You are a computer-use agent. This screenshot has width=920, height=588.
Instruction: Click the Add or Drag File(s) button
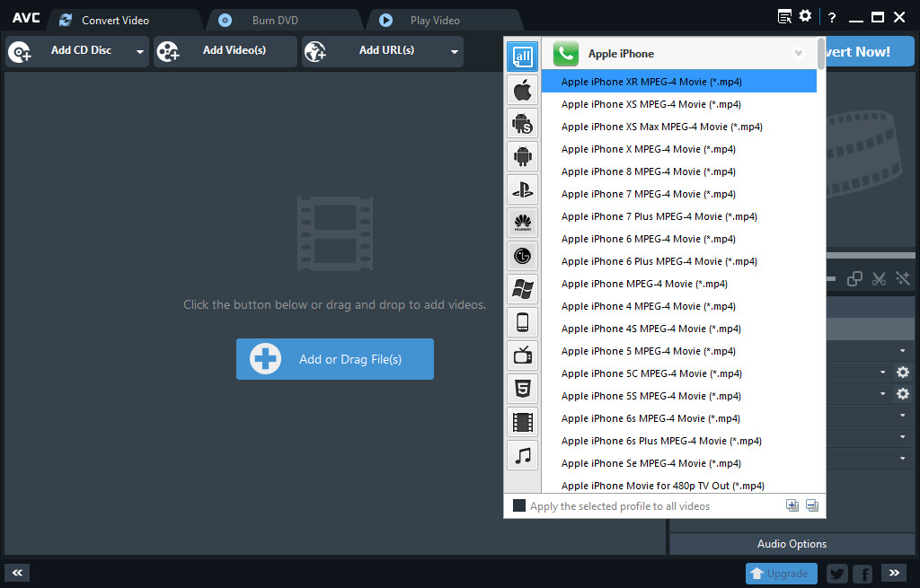tap(335, 359)
